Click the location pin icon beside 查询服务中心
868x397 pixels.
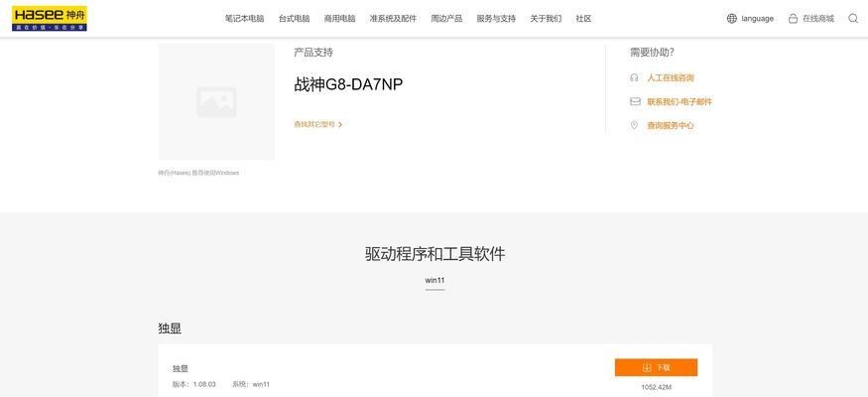[635, 126]
